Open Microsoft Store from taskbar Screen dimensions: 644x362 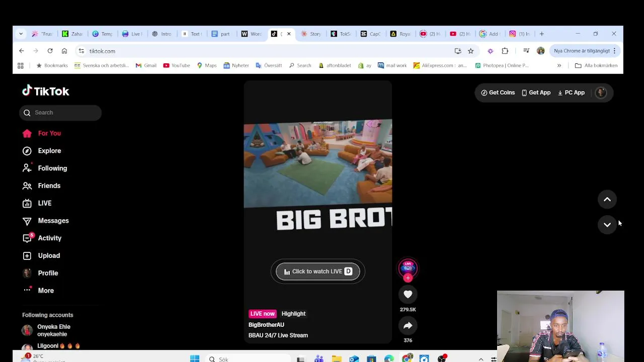pos(371,359)
